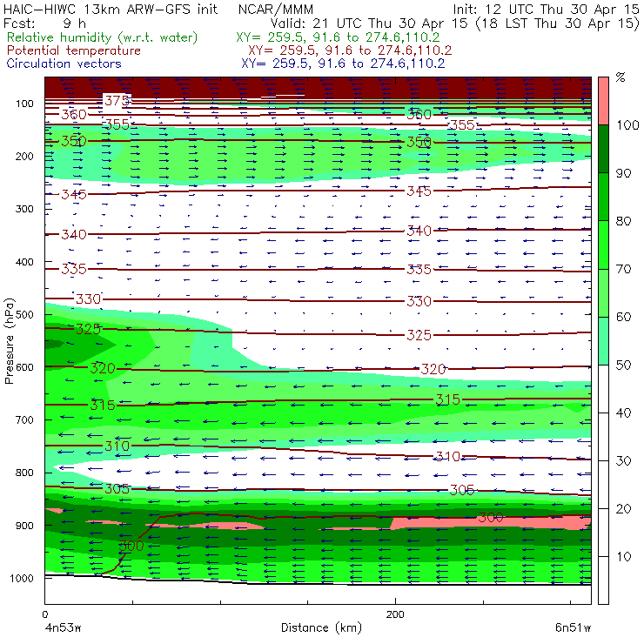Click the 500 hPa pressure tick label

(x=24, y=315)
